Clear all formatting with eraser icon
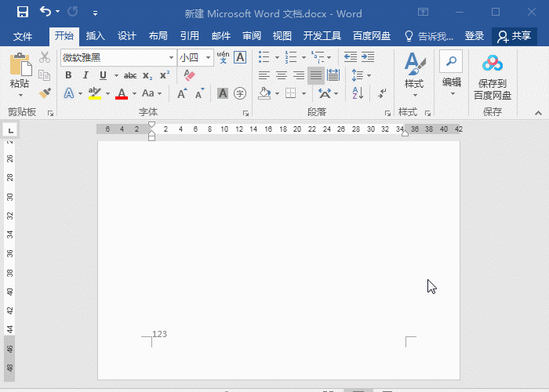The image size is (549, 392). pyautogui.click(x=188, y=75)
